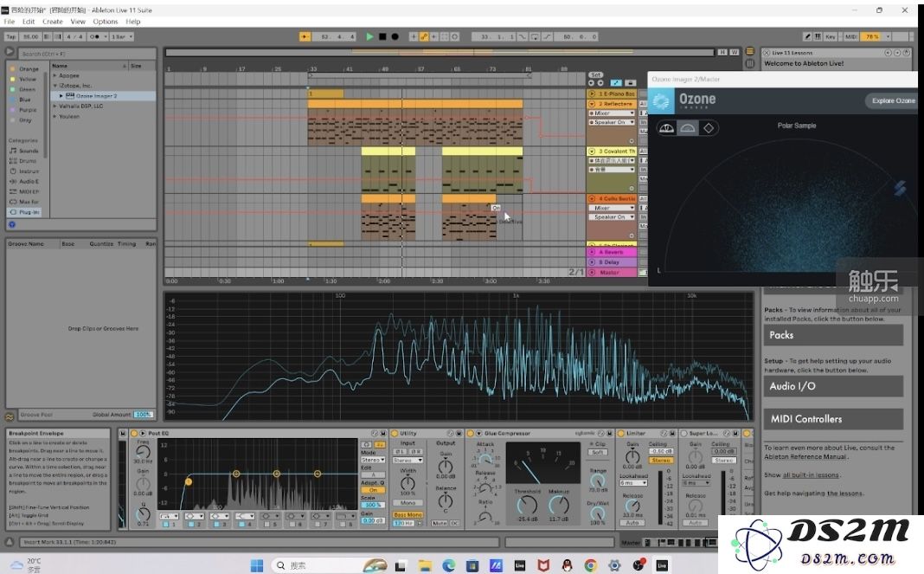Image resolution: width=924 pixels, height=574 pixels.
Task: Click the Tap tempo button
Action: pyautogui.click(x=10, y=36)
